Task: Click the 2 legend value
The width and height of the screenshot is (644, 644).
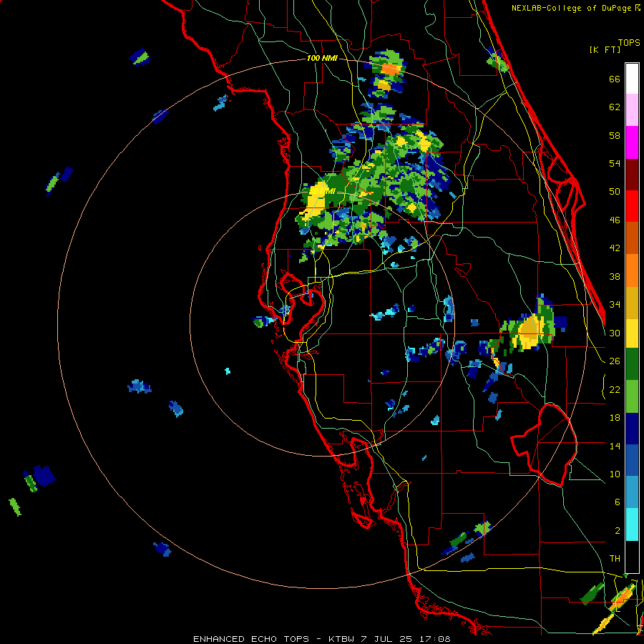Action: [x=618, y=531]
